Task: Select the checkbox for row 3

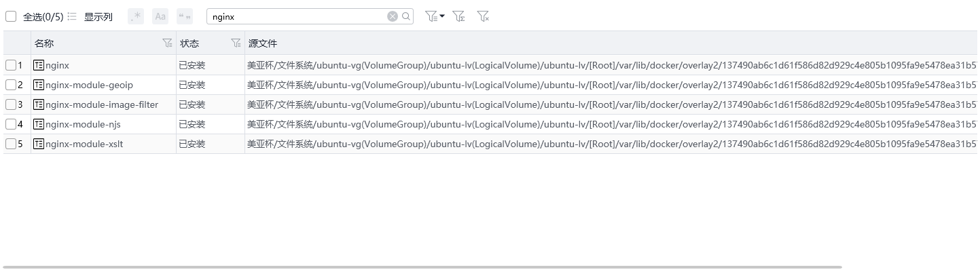Action: 10,105
